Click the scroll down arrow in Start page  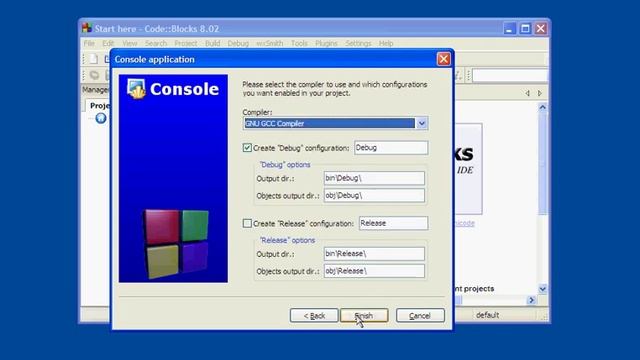(x=542, y=289)
